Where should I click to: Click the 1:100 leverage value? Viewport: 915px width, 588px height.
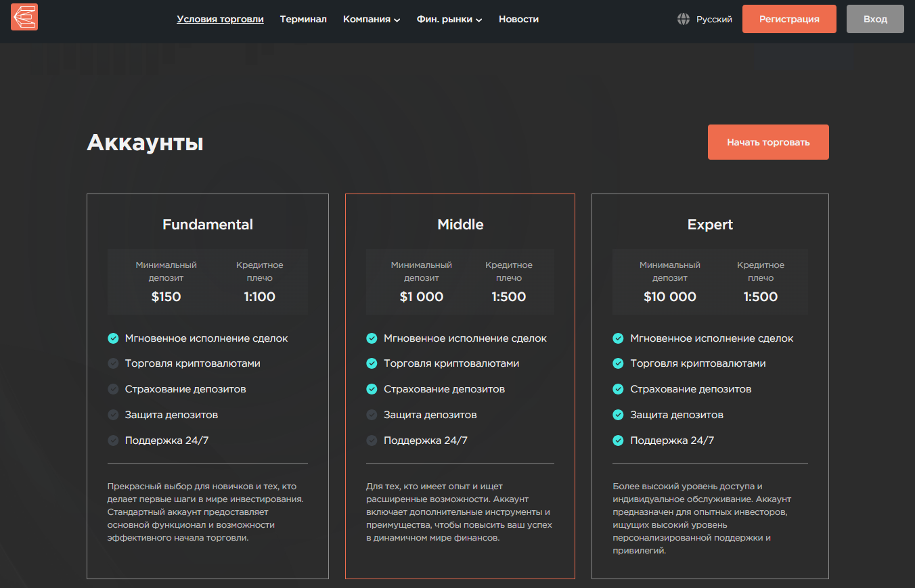point(260,296)
